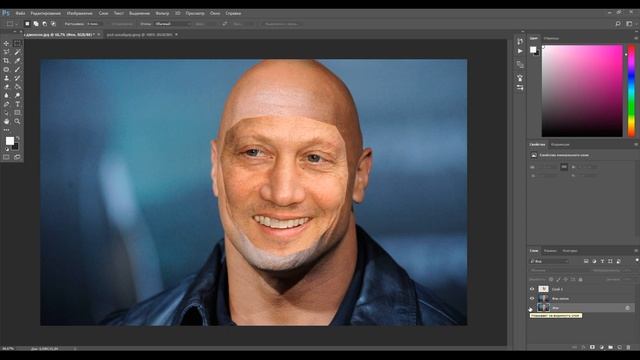
Task: Open the History panel icon
Action: [520, 41]
